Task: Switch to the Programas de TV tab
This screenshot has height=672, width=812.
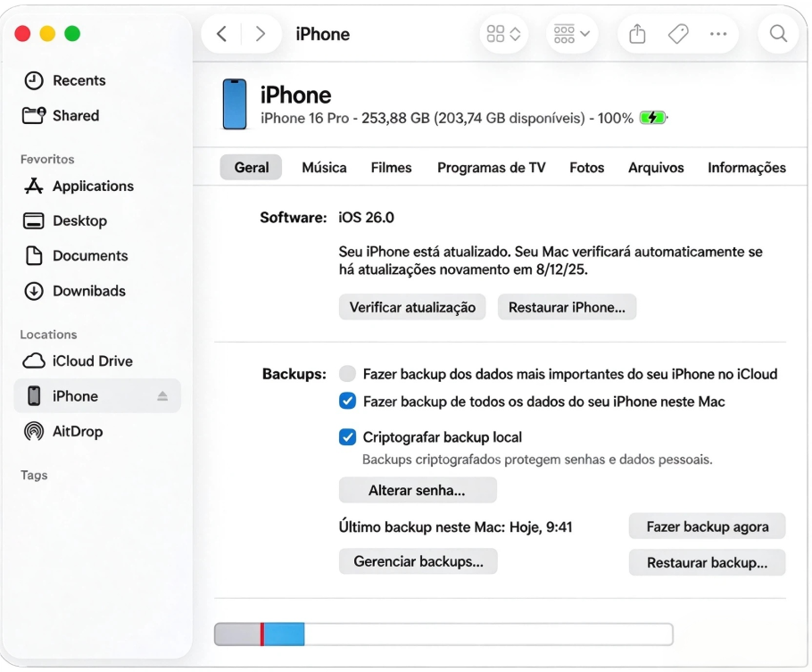Action: pyautogui.click(x=492, y=168)
